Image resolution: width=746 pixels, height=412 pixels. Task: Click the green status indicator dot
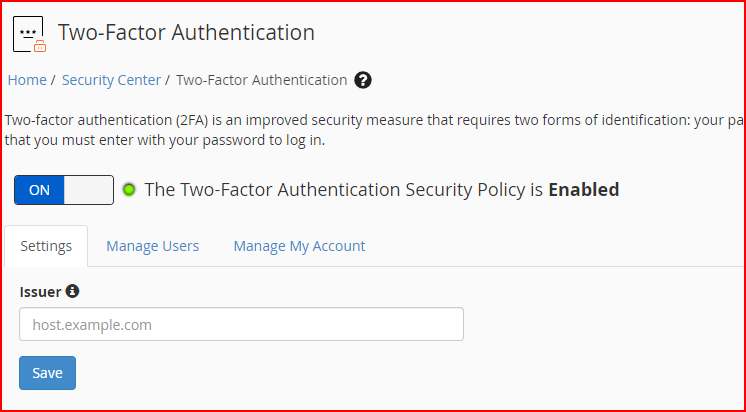[x=129, y=190]
